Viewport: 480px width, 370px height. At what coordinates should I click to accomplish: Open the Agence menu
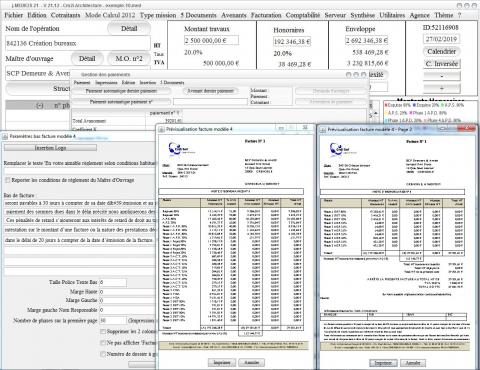(x=419, y=15)
